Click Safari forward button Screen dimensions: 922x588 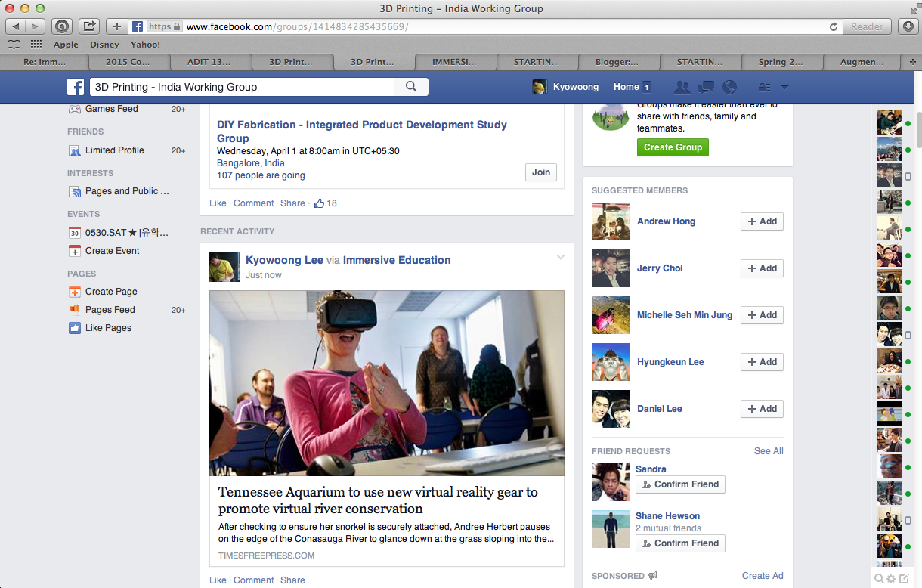pyautogui.click(x=36, y=26)
